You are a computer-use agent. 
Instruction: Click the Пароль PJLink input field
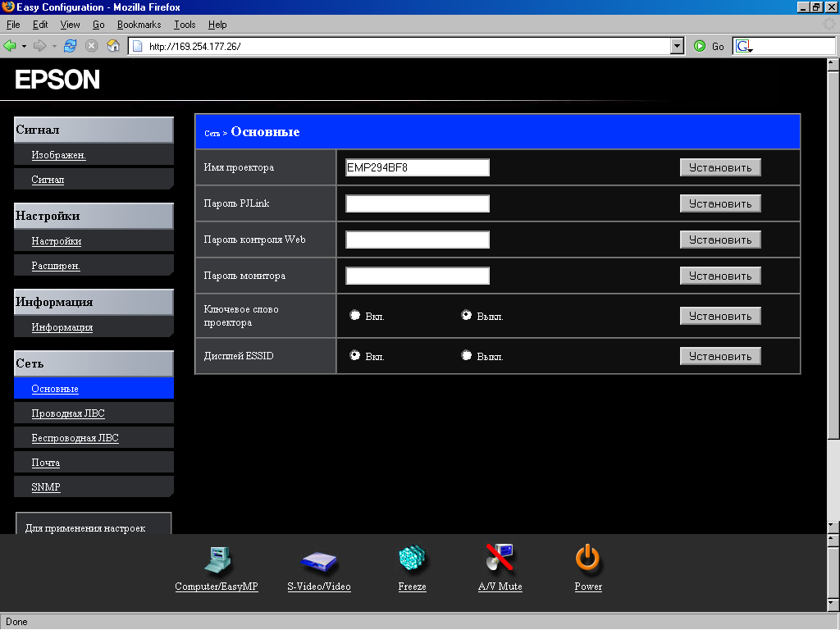[x=418, y=203]
